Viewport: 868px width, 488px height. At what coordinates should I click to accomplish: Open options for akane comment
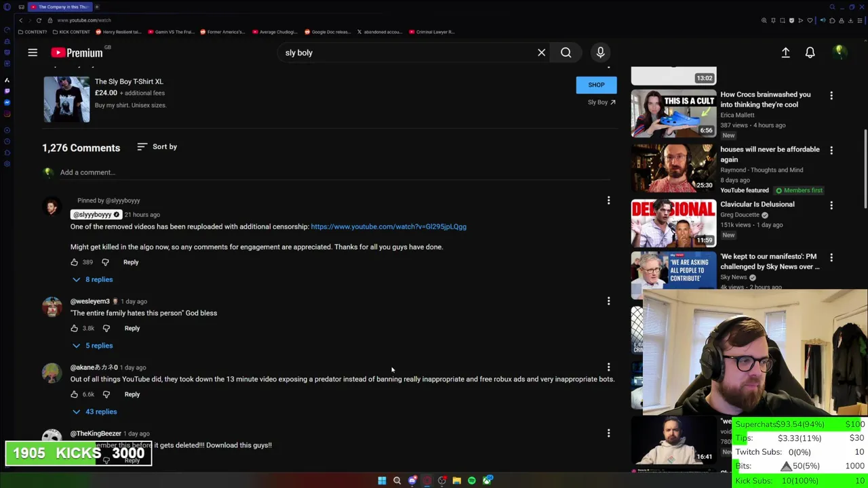click(x=608, y=367)
